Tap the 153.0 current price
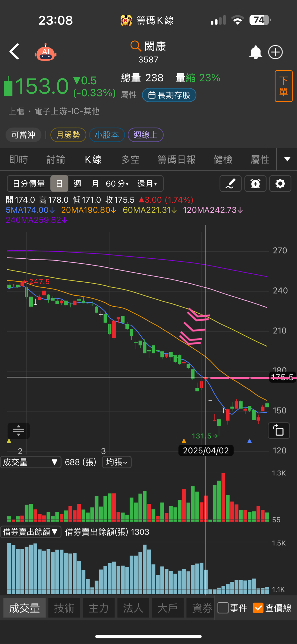Image resolution: width=297 pixels, height=644 pixels. click(x=42, y=87)
